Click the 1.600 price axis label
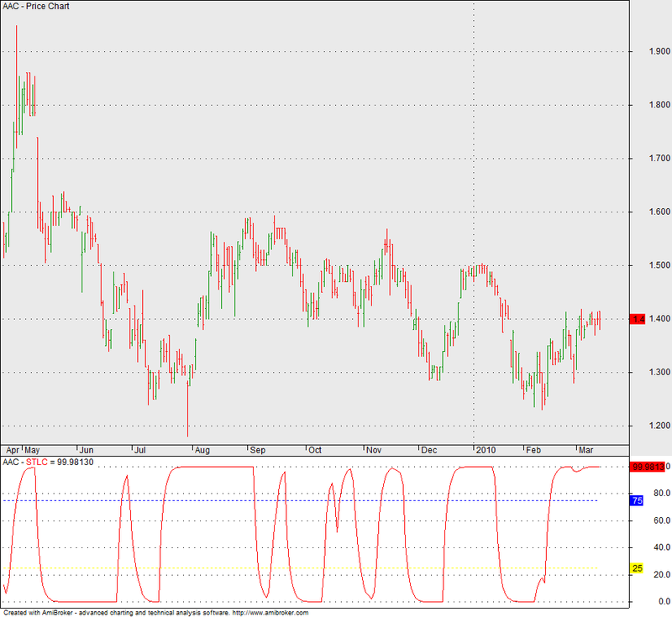 [659, 212]
